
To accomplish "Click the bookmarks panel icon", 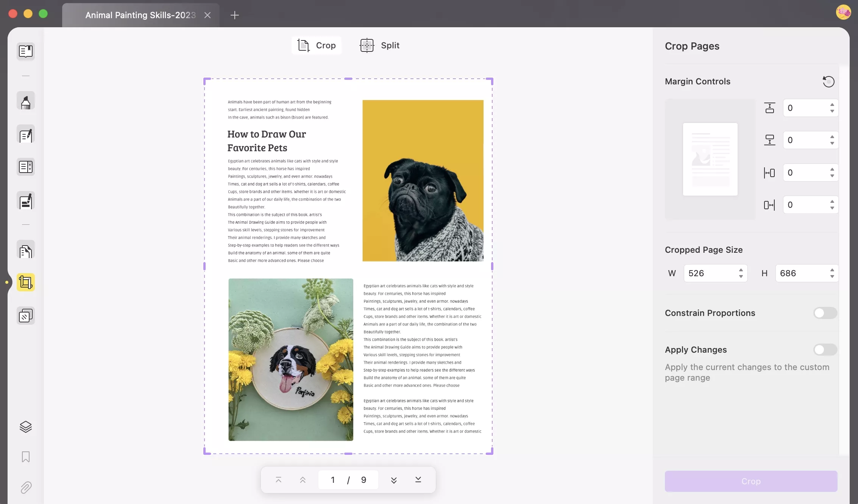I will tap(25, 457).
